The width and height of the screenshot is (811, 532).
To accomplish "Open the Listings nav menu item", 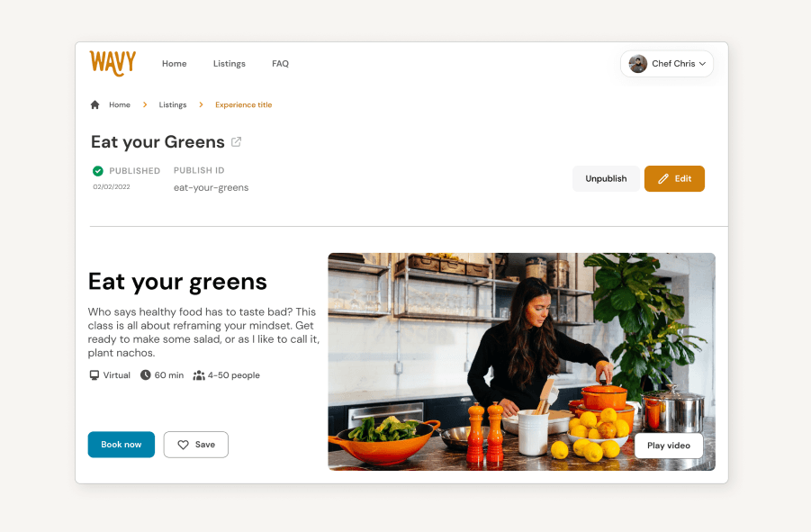I will click(x=230, y=64).
